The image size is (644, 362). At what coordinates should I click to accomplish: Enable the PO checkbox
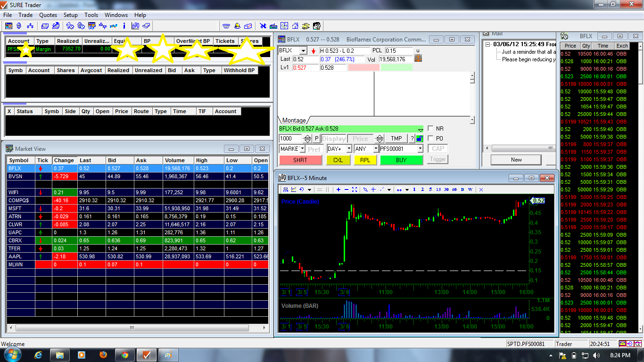[430, 139]
